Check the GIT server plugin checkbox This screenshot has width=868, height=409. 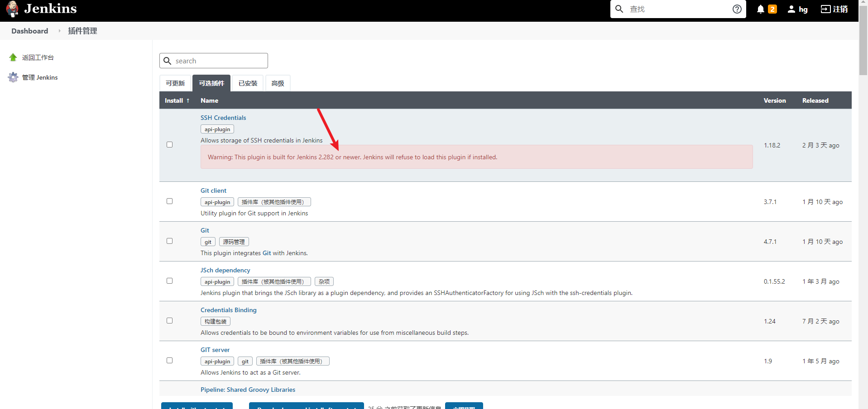tap(170, 361)
